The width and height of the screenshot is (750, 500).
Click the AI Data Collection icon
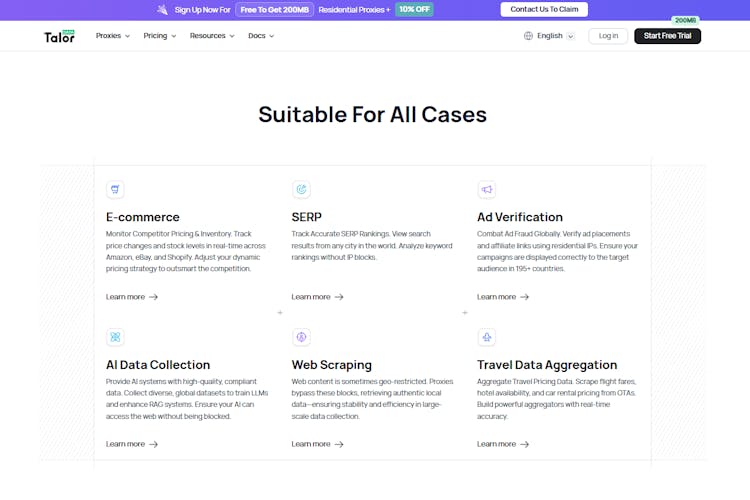point(115,337)
